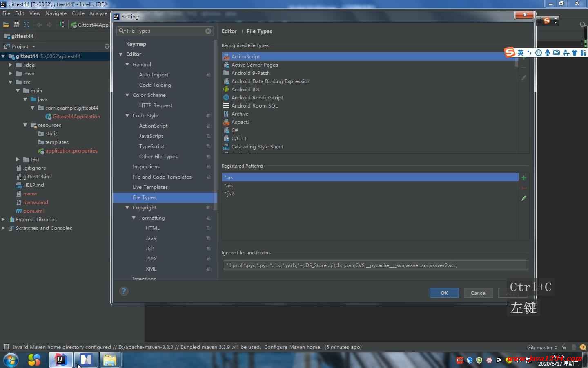Select Keymap in settings tree
This screenshot has height=368, width=588.
[x=136, y=44]
